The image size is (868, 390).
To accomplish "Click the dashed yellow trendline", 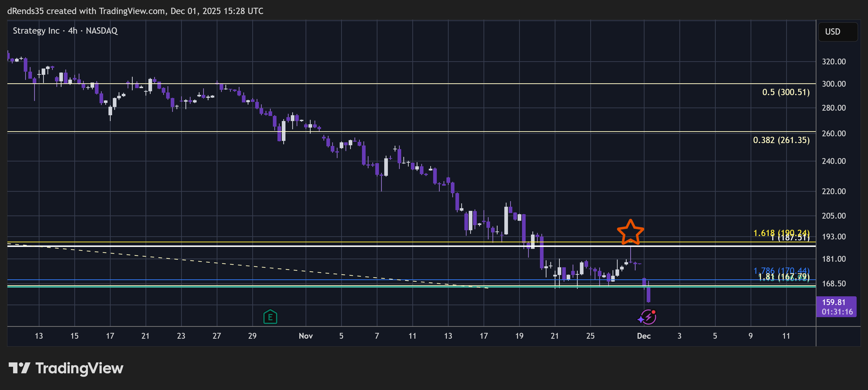I will (248, 265).
